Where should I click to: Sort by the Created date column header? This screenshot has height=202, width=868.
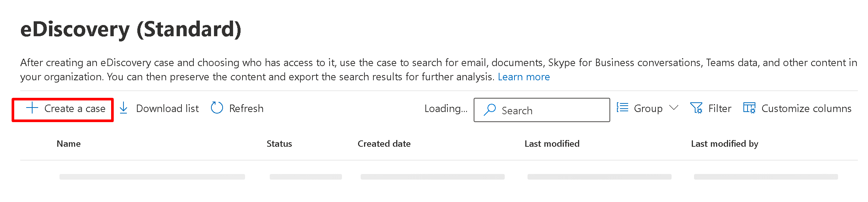click(x=384, y=144)
